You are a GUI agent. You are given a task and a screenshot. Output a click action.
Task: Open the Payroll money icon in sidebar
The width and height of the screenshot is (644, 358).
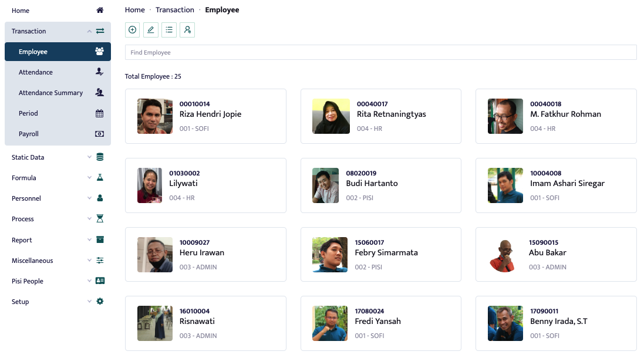point(100,133)
